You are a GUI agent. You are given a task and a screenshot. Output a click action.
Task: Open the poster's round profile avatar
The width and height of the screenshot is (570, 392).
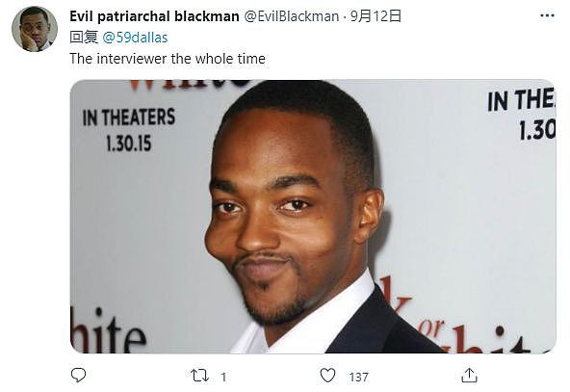coord(35,29)
